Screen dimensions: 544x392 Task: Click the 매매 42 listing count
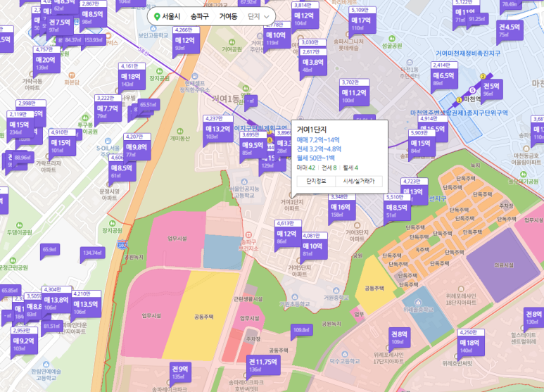pyautogui.click(x=306, y=168)
